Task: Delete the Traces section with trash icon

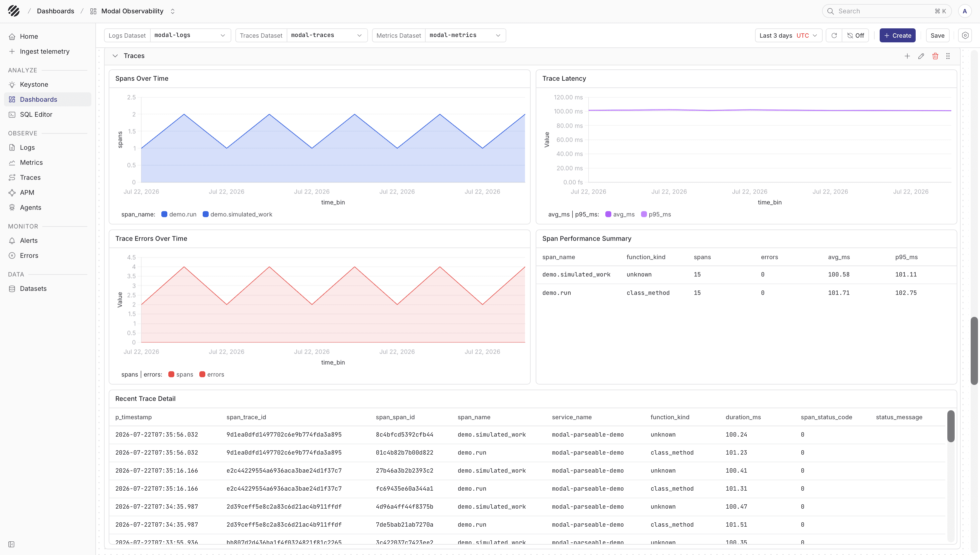Action: [935, 56]
